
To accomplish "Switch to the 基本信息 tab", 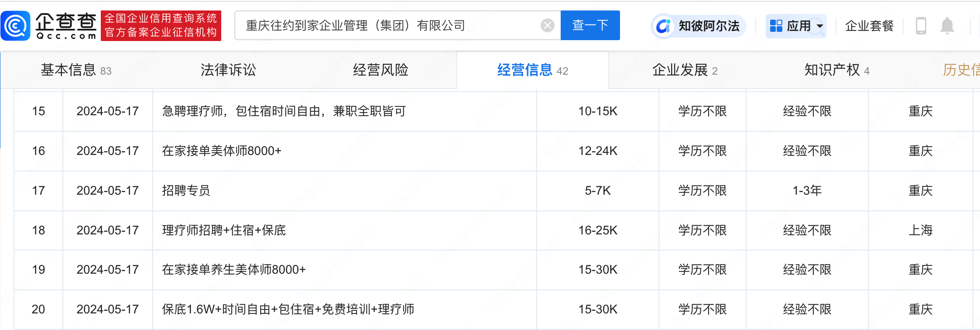I will [x=76, y=70].
